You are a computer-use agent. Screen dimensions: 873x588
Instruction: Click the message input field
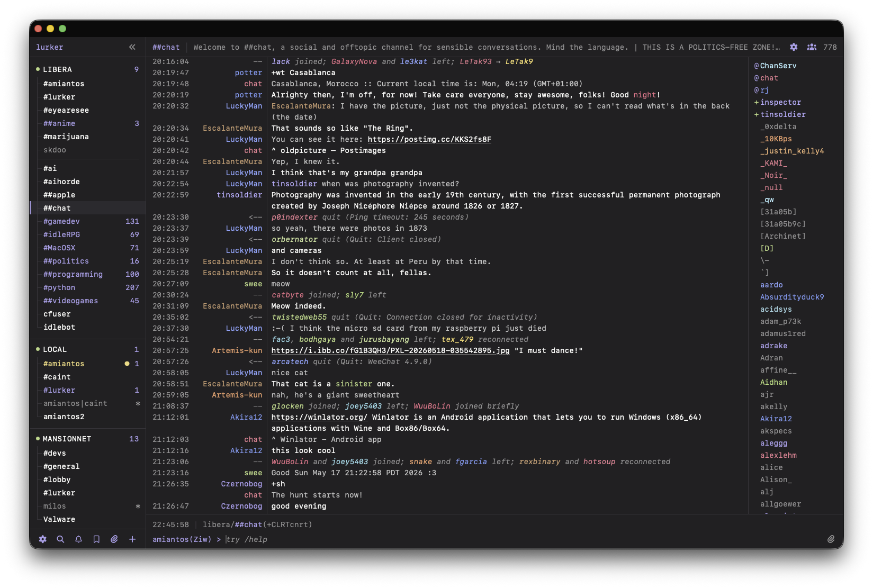click(x=524, y=539)
